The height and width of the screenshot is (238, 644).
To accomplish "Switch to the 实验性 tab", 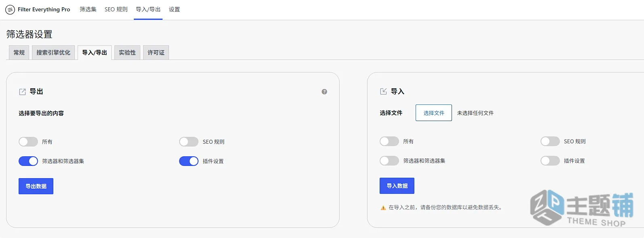I will (x=127, y=53).
